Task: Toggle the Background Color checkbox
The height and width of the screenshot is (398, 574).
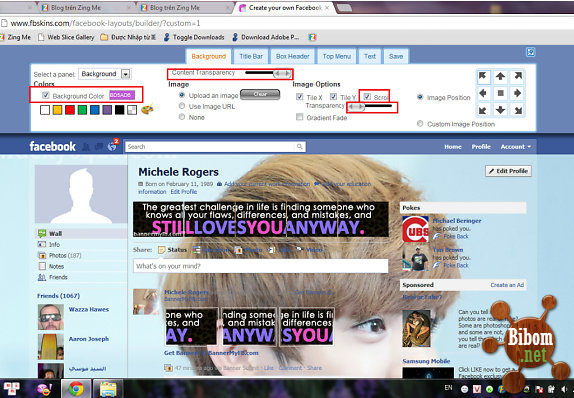Action: click(45, 95)
